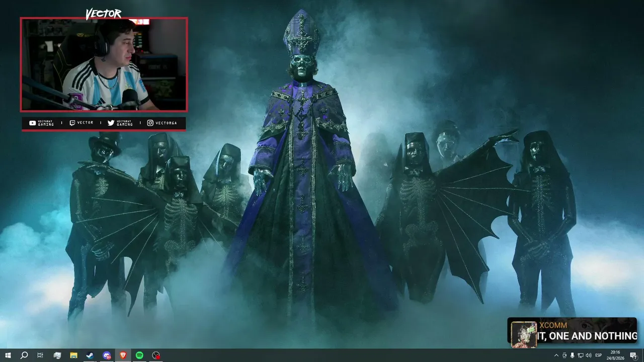This screenshot has width=644, height=362.
Task: Click the XCOMM album art thumbnail
Action: (524, 334)
